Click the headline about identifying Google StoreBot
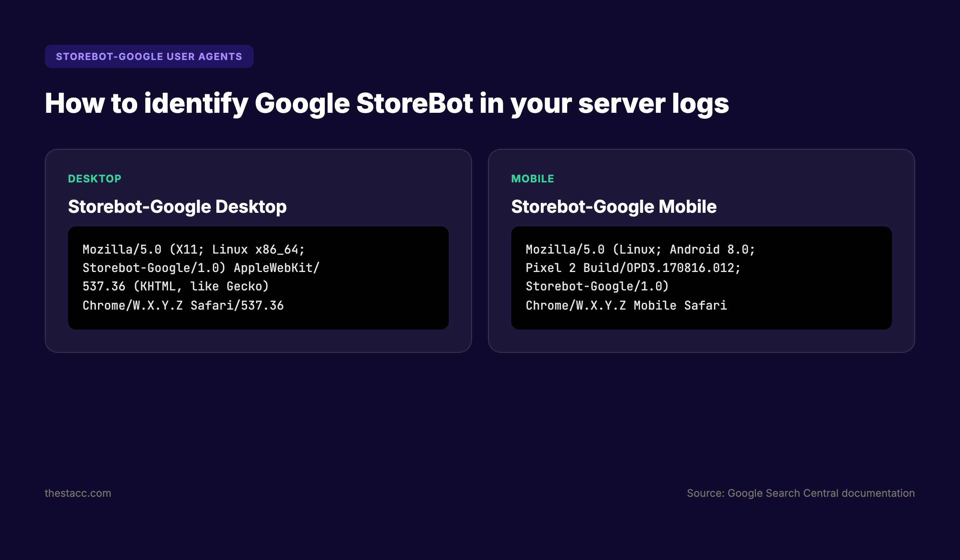This screenshot has width=960, height=560. point(387,104)
